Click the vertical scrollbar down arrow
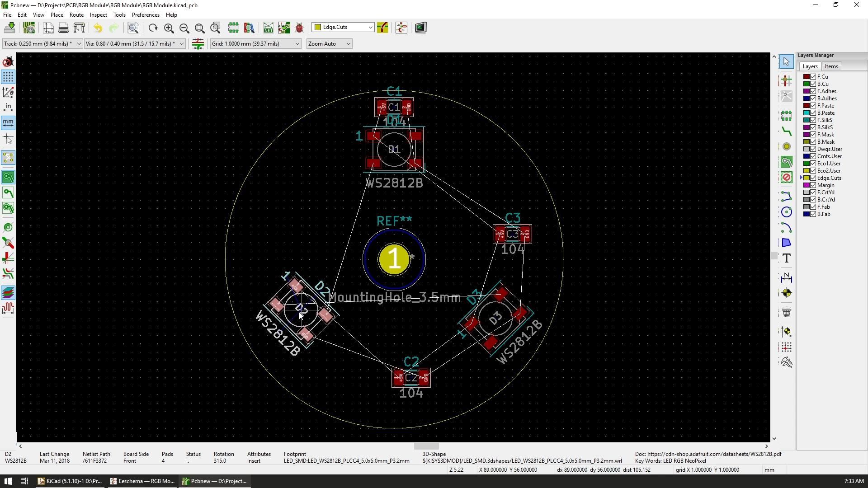 click(x=774, y=438)
